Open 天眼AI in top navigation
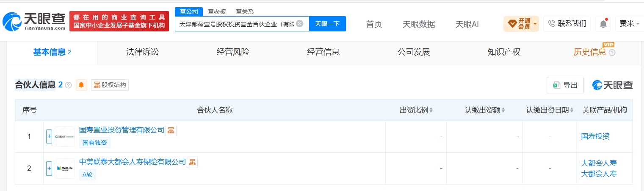The width and height of the screenshot is (644, 191). [x=467, y=24]
